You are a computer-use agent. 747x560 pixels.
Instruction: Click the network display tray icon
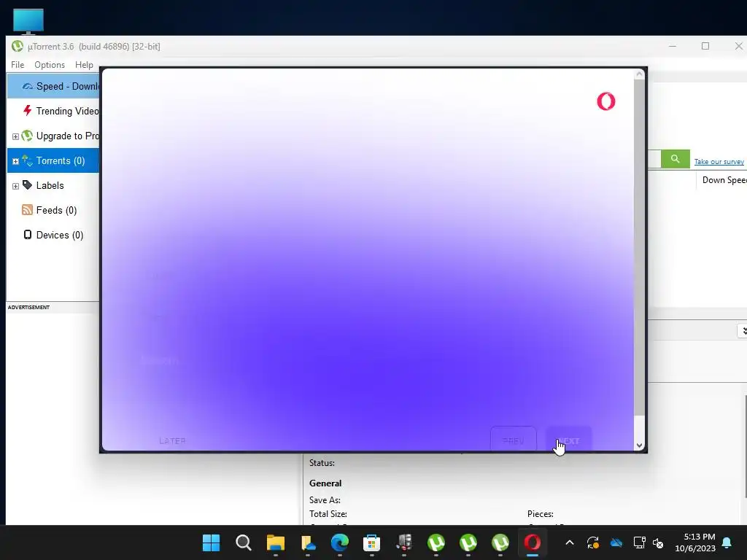pyautogui.click(x=639, y=542)
